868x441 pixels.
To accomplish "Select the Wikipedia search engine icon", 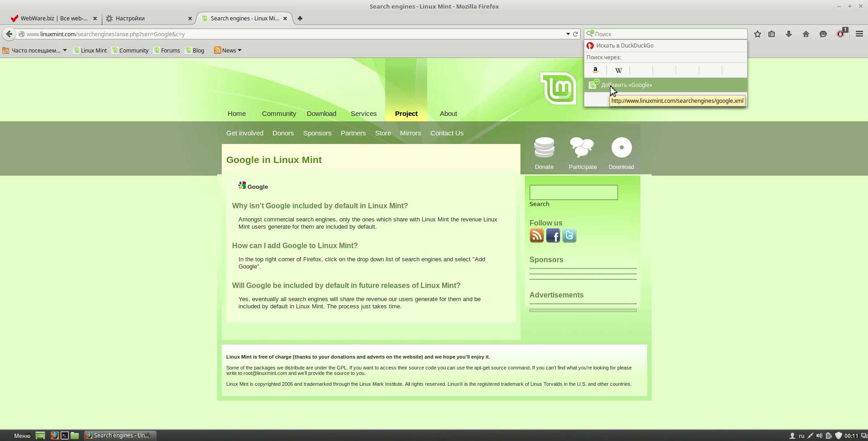I will coord(618,70).
